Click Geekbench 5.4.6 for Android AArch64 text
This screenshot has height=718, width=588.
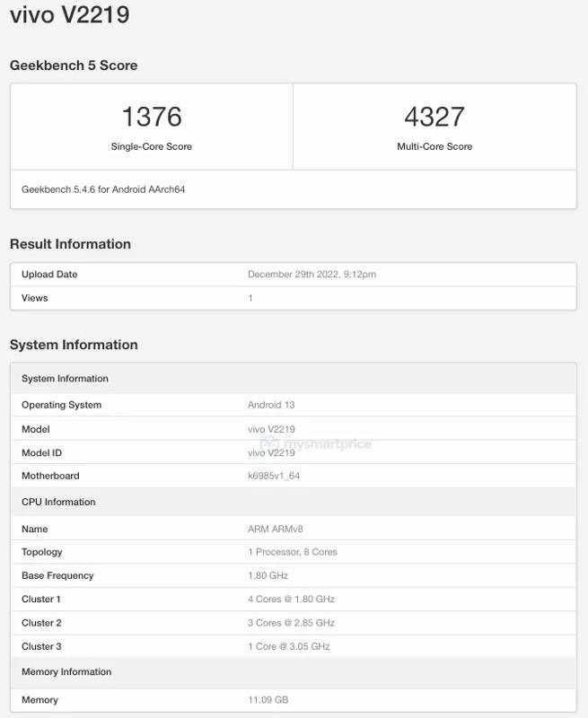103,189
